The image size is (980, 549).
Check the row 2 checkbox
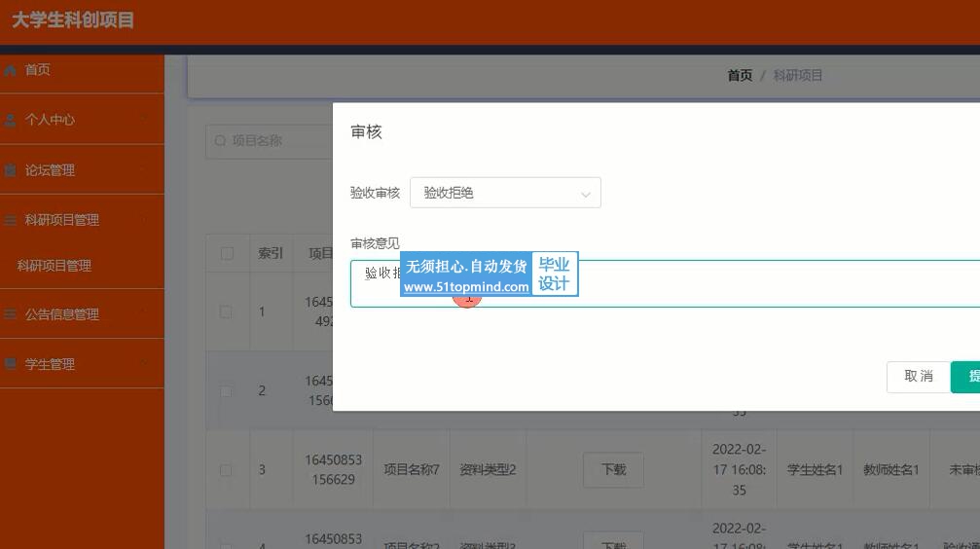(x=226, y=390)
